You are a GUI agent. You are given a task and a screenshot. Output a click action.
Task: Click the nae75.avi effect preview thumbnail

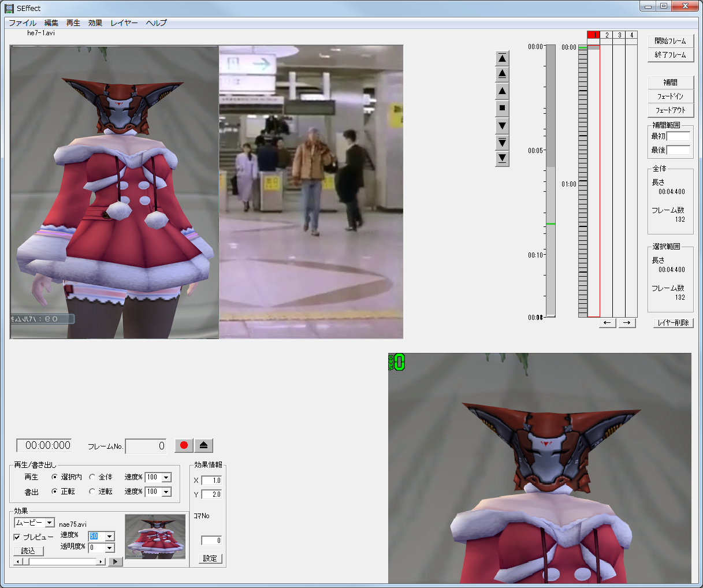[155, 537]
